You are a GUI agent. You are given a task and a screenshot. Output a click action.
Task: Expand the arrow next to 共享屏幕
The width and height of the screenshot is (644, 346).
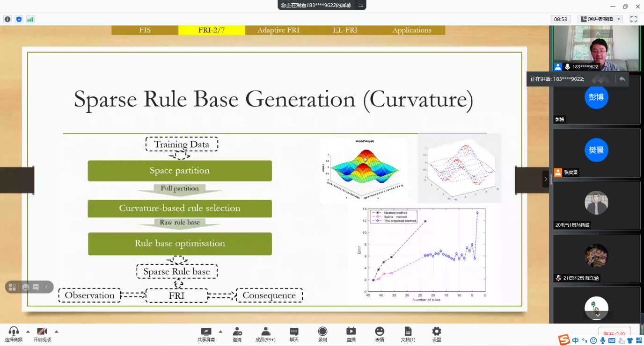pos(220,332)
